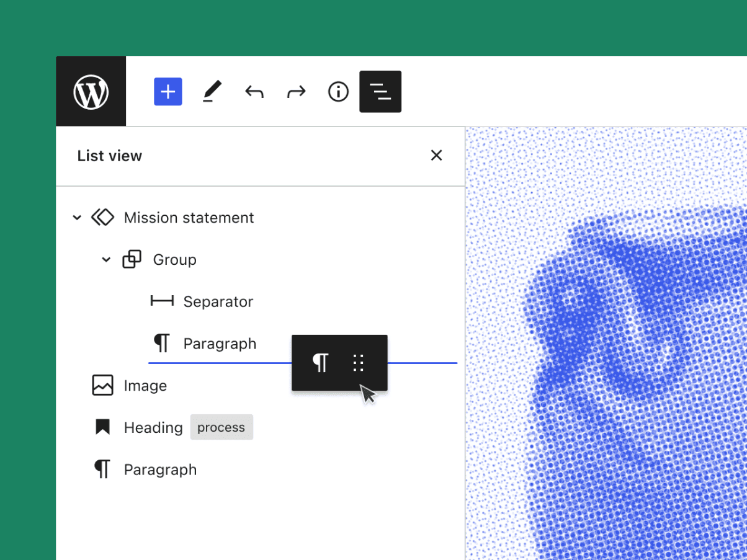Image resolution: width=747 pixels, height=560 pixels.
Task: Collapse the Mission statement chevron
Action: pos(77,218)
